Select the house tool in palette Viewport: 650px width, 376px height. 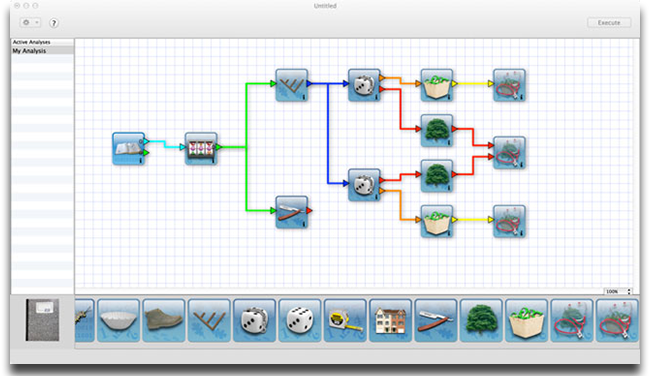[x=390, y=320]
